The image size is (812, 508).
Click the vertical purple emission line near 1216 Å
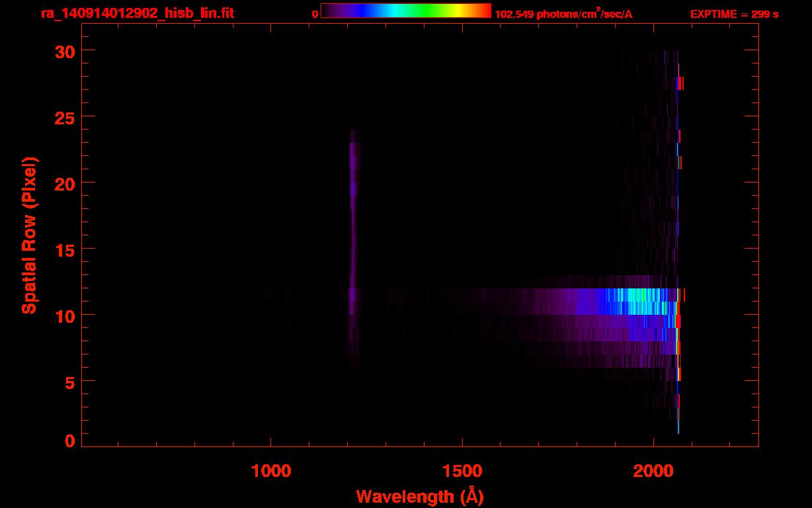(x=353, y=248)
